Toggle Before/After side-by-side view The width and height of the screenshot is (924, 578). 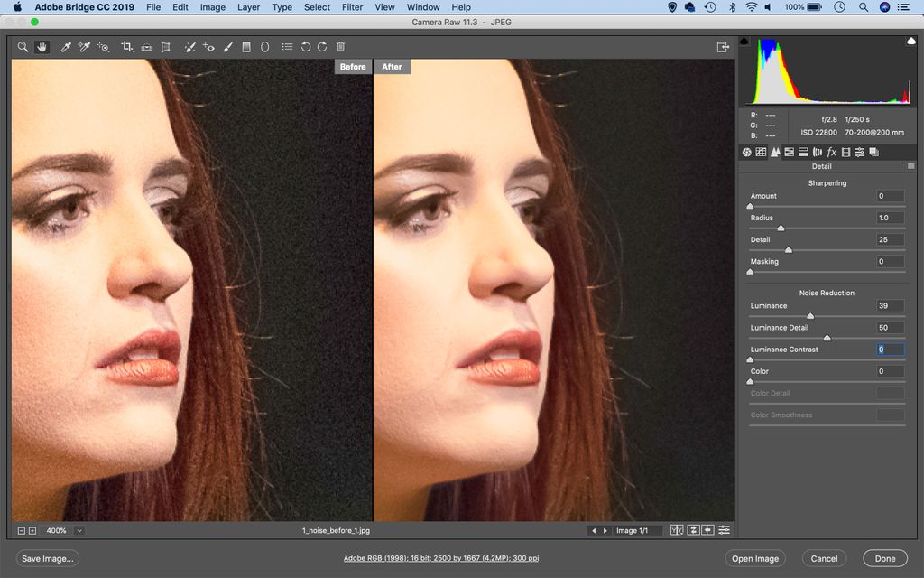tap(677, 530)
